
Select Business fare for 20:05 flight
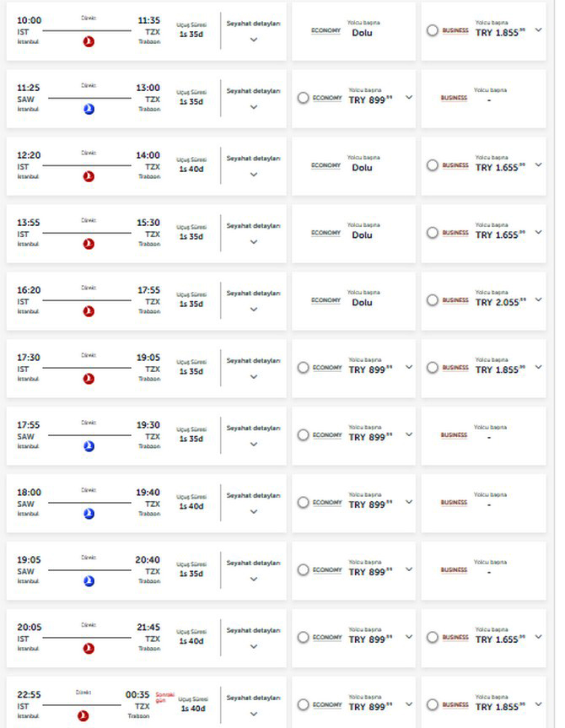(433, 638)
